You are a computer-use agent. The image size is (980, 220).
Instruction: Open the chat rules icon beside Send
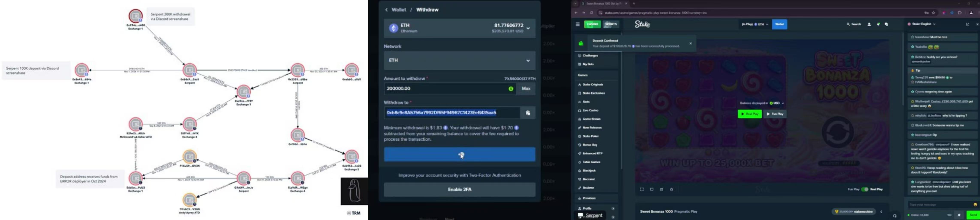pos(959,215)
